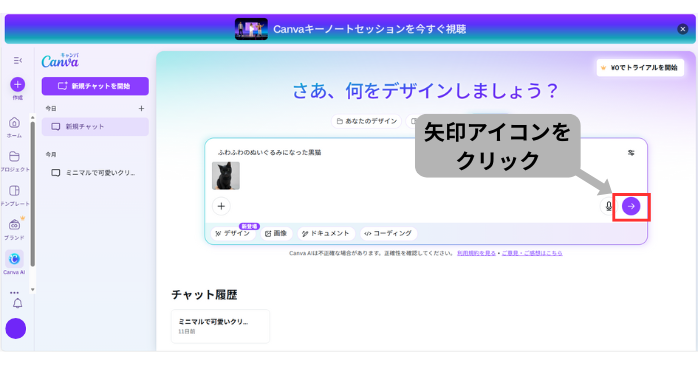698x365 pixels.
Task: Click the sidebar scrollbar down arrow
Action: click(x=32, y=290)
